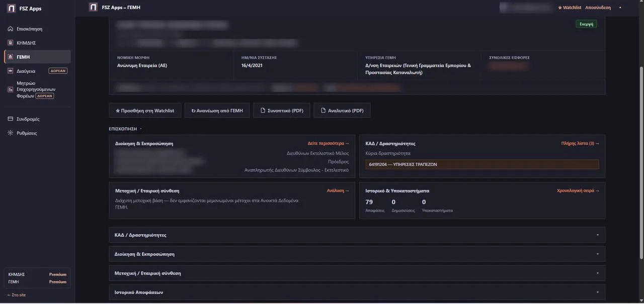
Task: Click the file icon on Συνοπτικό (PDF)
Action: click(x=263, y=111)
